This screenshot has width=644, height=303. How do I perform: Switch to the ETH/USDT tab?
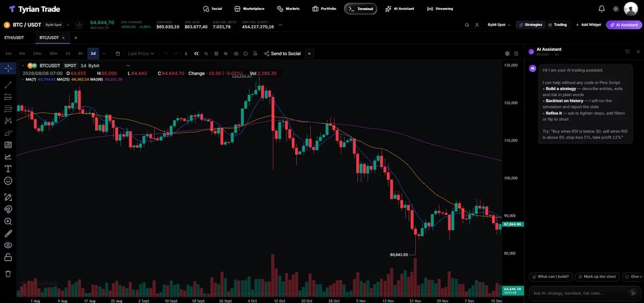pyautogui.click(x=14, y=38)
